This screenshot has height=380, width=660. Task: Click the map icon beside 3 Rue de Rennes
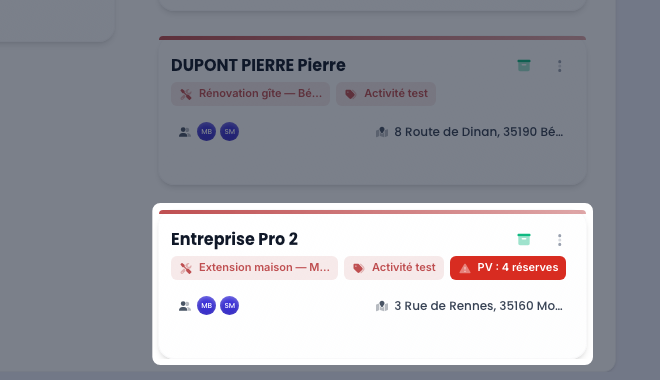pyautogui.click(x=382, y=306)
